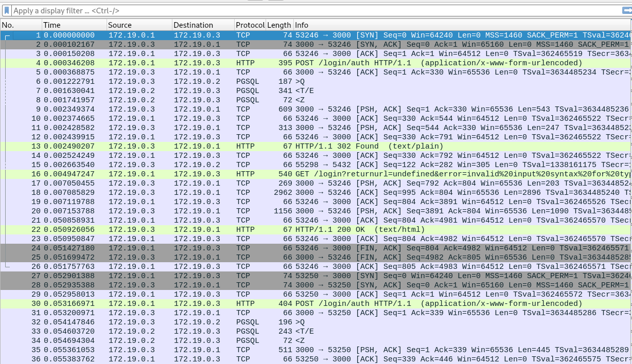Select packet 22, HTTP/1.1 200 OK
The height and width of the screenshot is (364, 632).
pyautogui.click(x=309, y=229)
